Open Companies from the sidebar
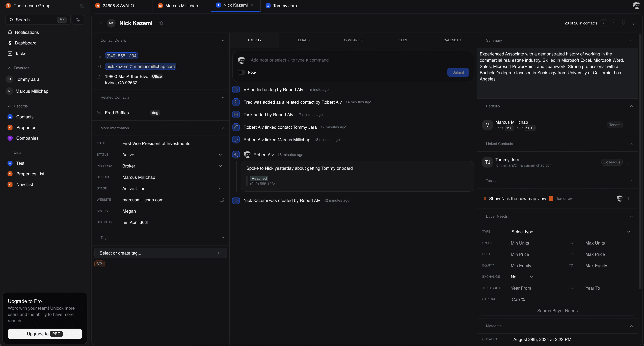 pyautogui.click(x=27, y=138)
